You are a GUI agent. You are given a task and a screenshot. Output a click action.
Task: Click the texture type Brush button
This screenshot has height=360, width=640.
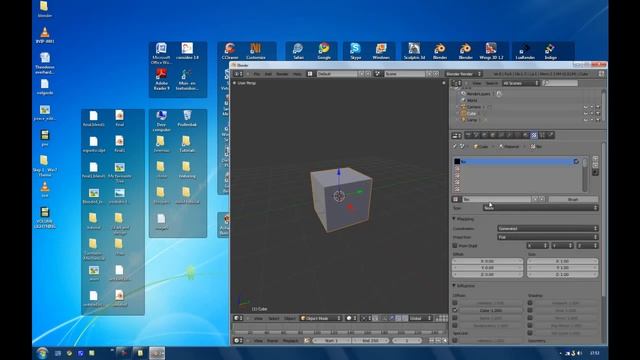(x=573, y=199)
